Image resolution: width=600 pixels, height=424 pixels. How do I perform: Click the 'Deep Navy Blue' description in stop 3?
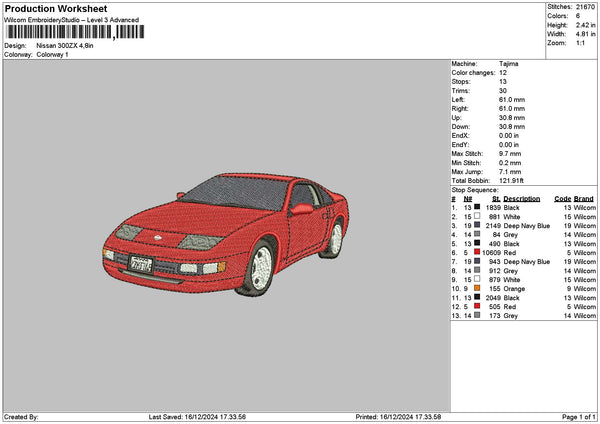[x=527, y=226]
